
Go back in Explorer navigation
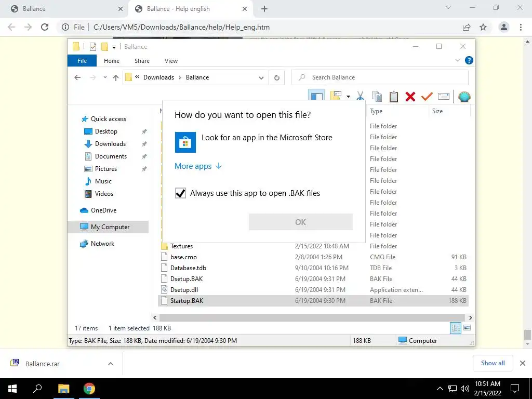(x=77, y=77)
